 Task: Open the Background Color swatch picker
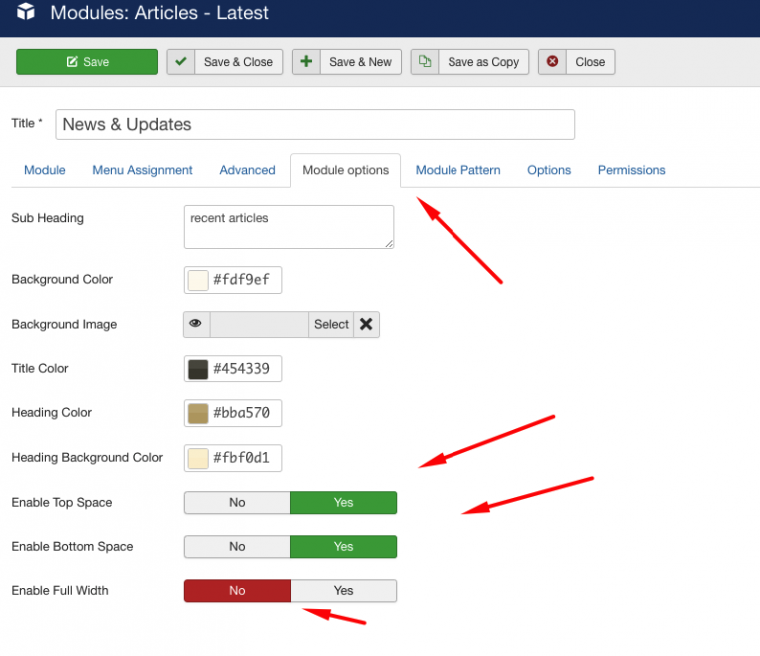coord(198,280)
